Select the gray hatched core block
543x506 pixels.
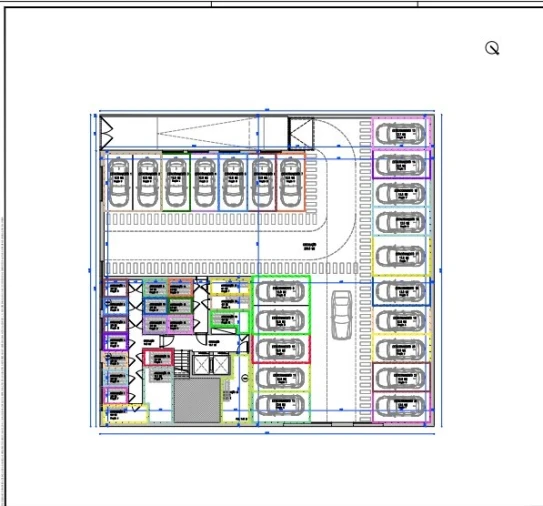coord(197,400)
